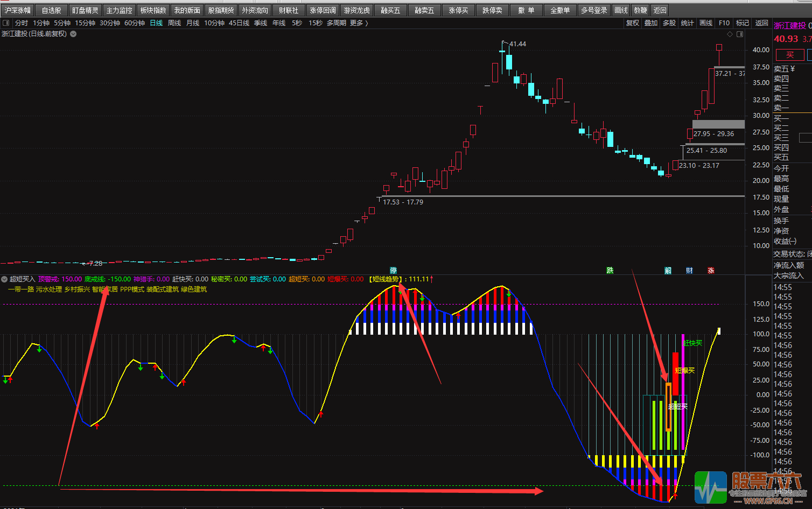Click the 撤 单 cancel order button
The height and width of the screenshot is (509, 812).
click(x=526, y=10)
